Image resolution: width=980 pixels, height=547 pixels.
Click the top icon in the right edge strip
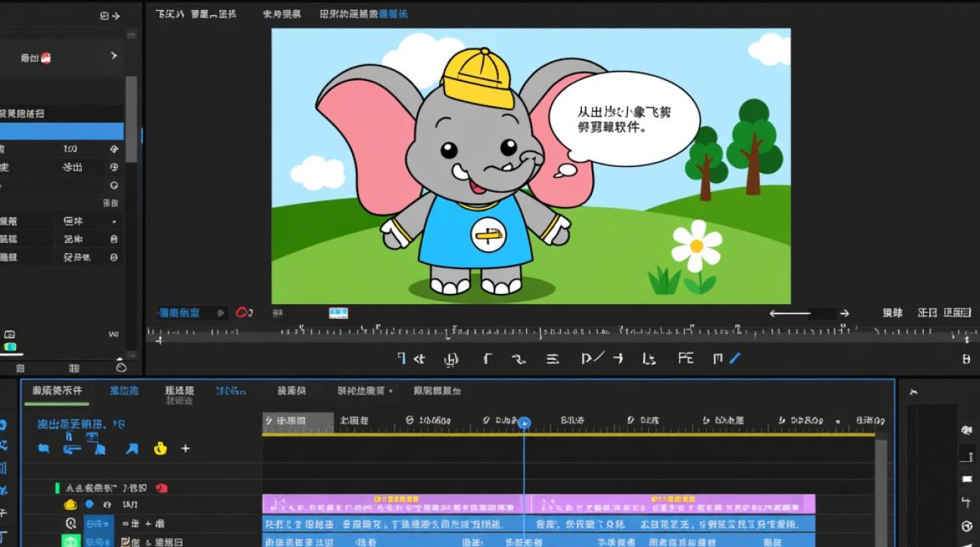[x=967, y=430]
